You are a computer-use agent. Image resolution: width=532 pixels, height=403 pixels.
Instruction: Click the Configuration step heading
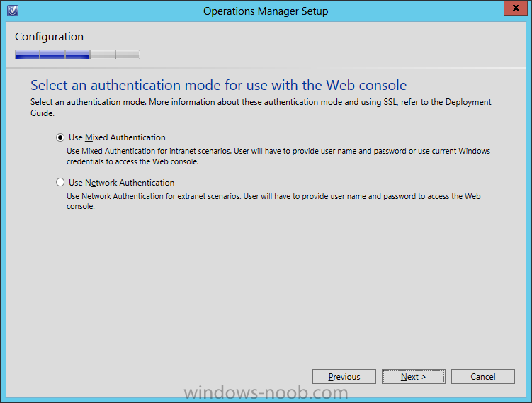pos(49,37)
